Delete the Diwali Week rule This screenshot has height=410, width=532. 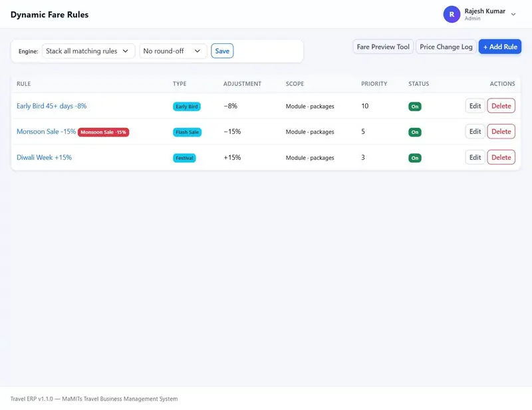[x=501, y=157]
